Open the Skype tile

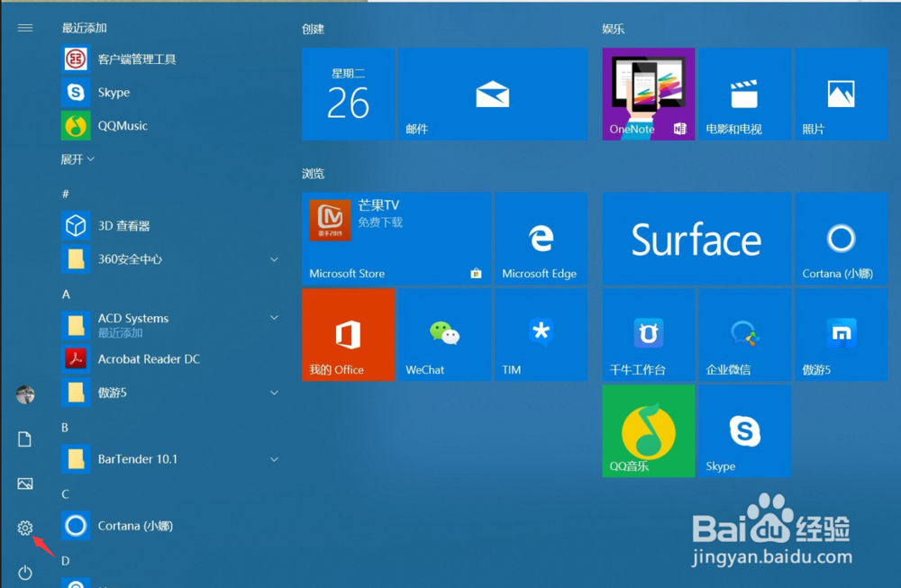tap(745, 430)
